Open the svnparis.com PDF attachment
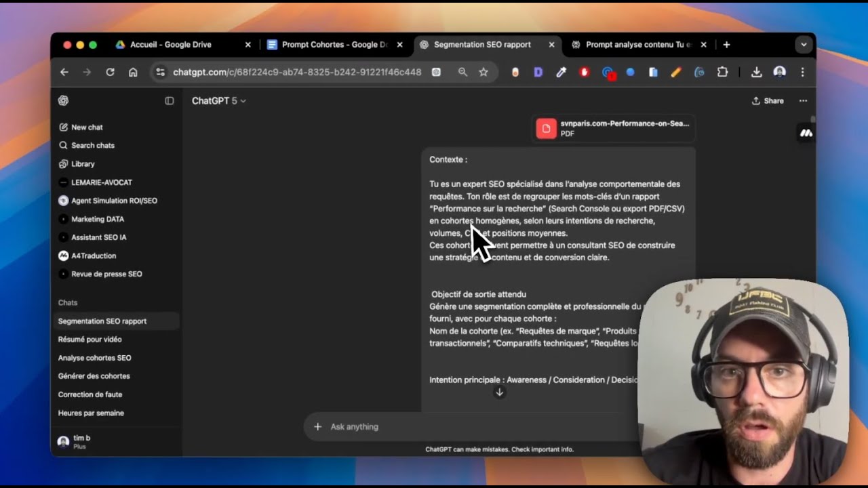Image resolution: width=868 pixels, height=488 pixels. coord(613,128)
